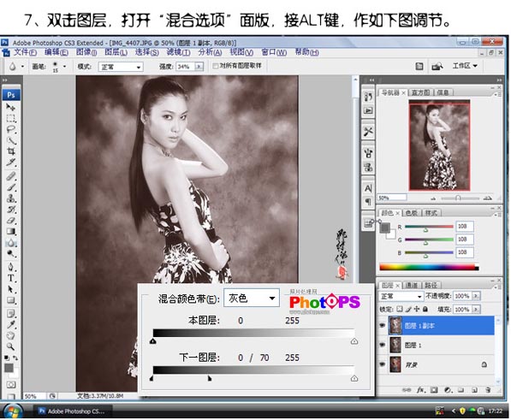The height and width of the screenshot is (420, 511).
Task: Select the Healing Brush tool
Action: point(11,176)
